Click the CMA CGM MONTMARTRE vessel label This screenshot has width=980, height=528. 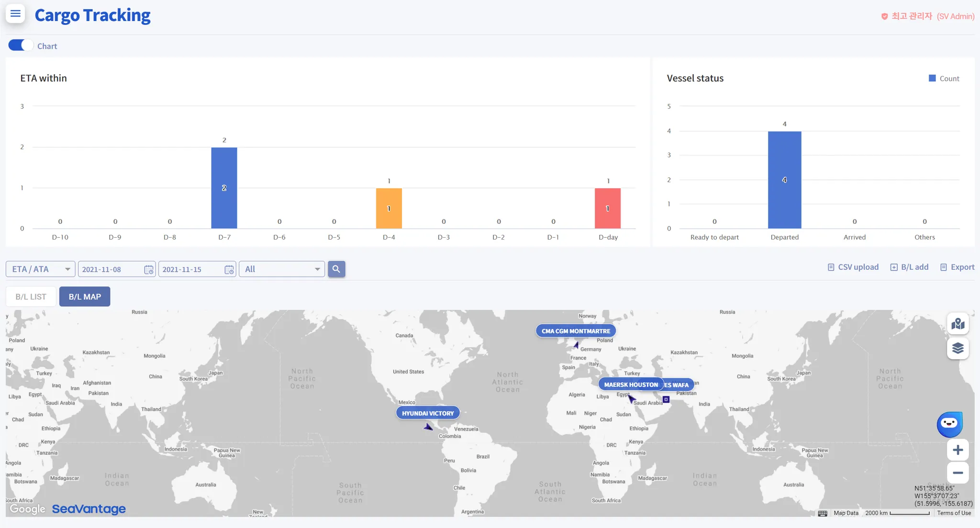point(576,331)
